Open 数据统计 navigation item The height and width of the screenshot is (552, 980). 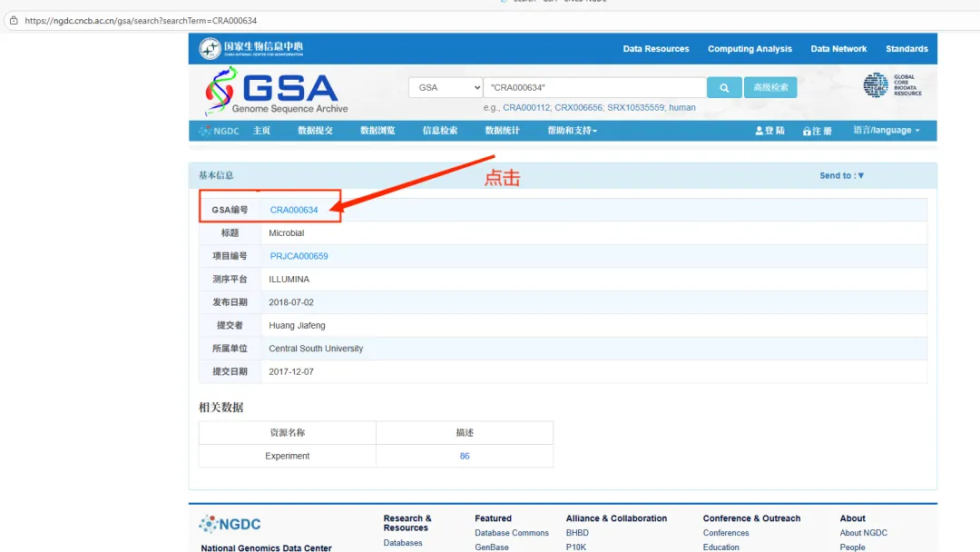503,131
